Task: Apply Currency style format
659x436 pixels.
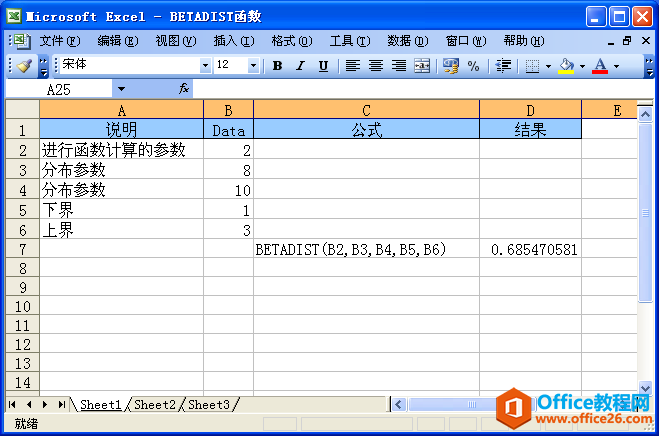Action: (x=451, y=66)
